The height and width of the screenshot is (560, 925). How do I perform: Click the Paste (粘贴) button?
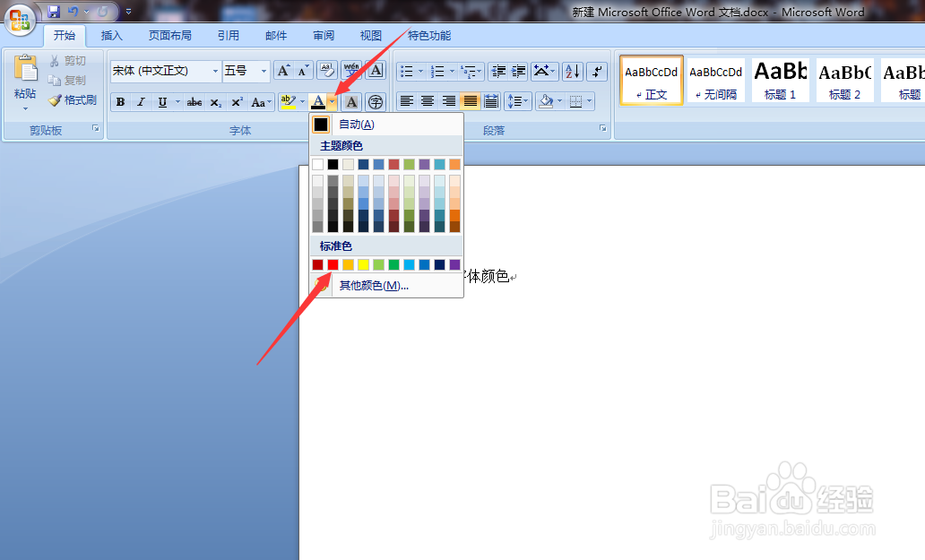pyautogui.click(x=25, y=82)
